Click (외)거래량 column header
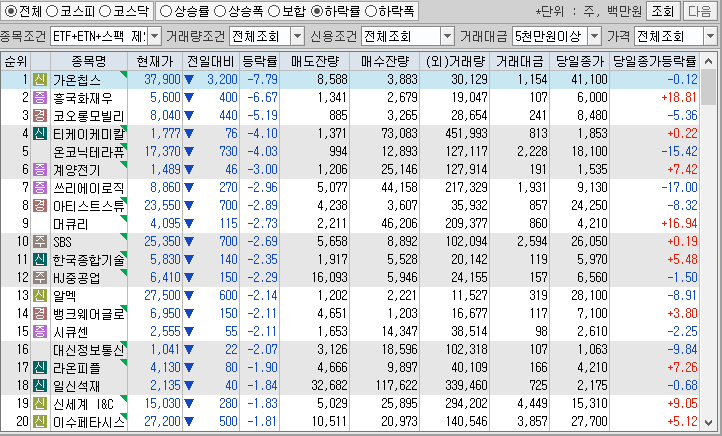Screen dimensions: 722x436 pyautogui.click(x=455, y=61)
